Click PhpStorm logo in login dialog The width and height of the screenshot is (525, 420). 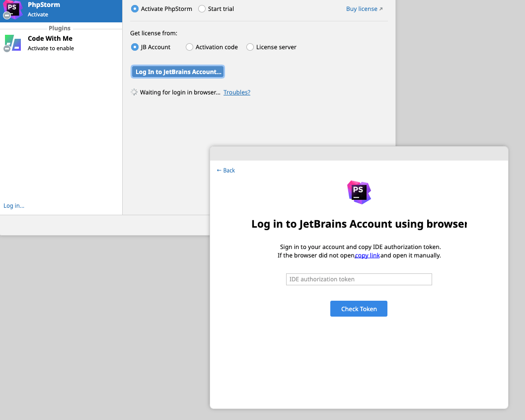(x=359, y=192)
